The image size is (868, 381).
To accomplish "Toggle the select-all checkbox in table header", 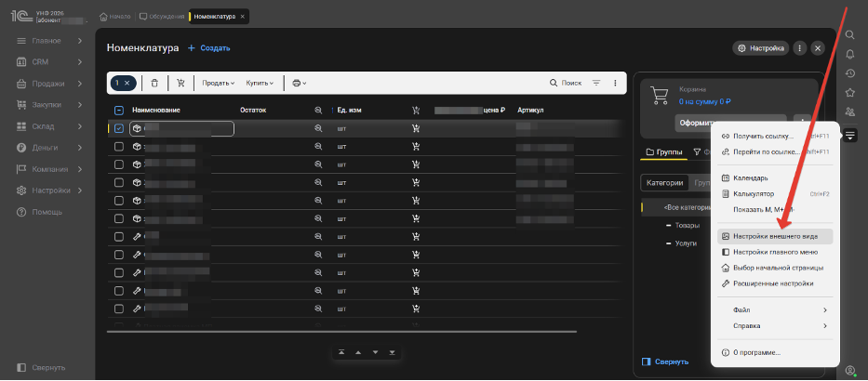I will tap(119, 110).
